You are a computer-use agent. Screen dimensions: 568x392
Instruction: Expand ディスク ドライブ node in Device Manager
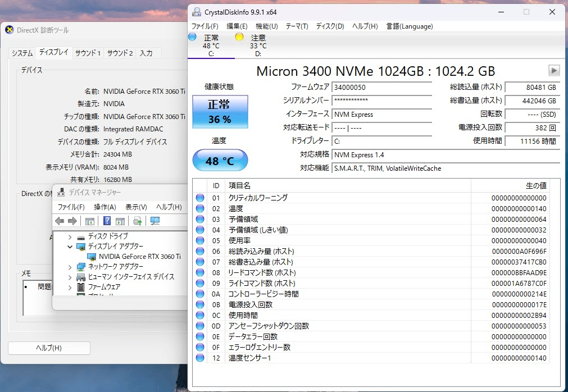(70, 237)
